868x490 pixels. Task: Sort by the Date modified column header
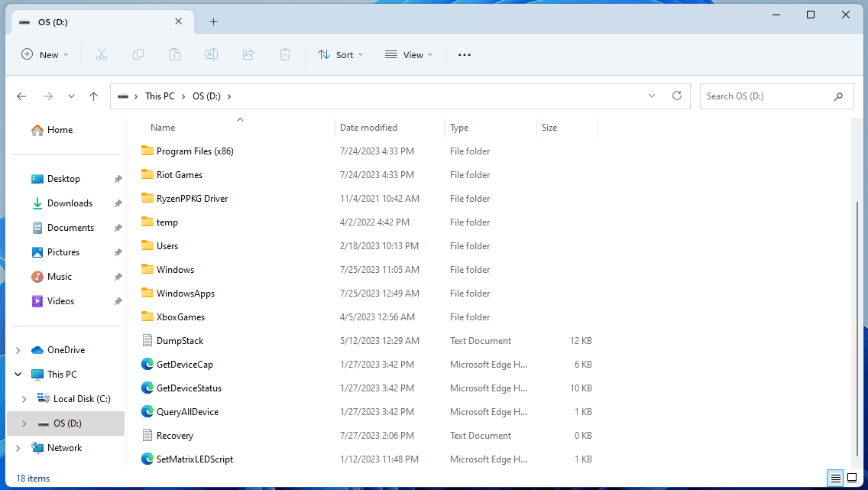pyautogui.click(x=369, y=128)
